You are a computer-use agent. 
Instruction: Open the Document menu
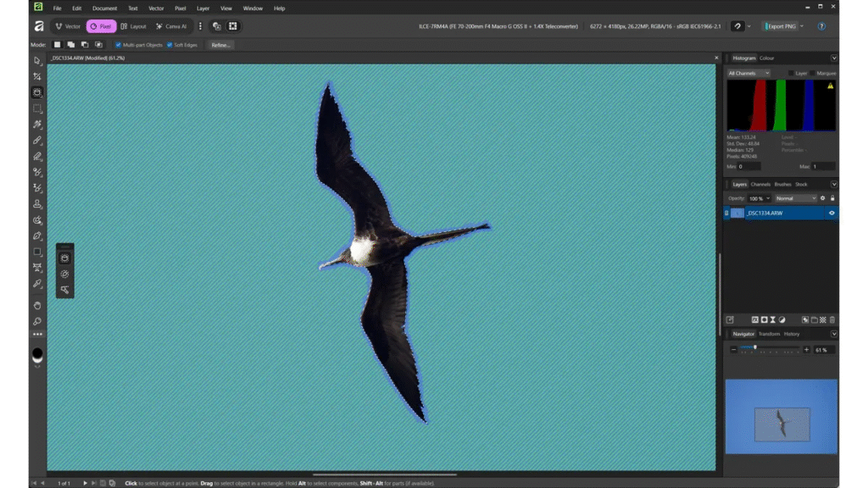click(x=104, y=8)
